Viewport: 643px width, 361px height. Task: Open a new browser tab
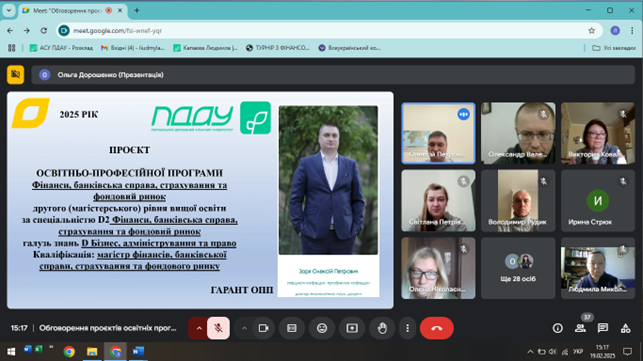coord(137,11)
